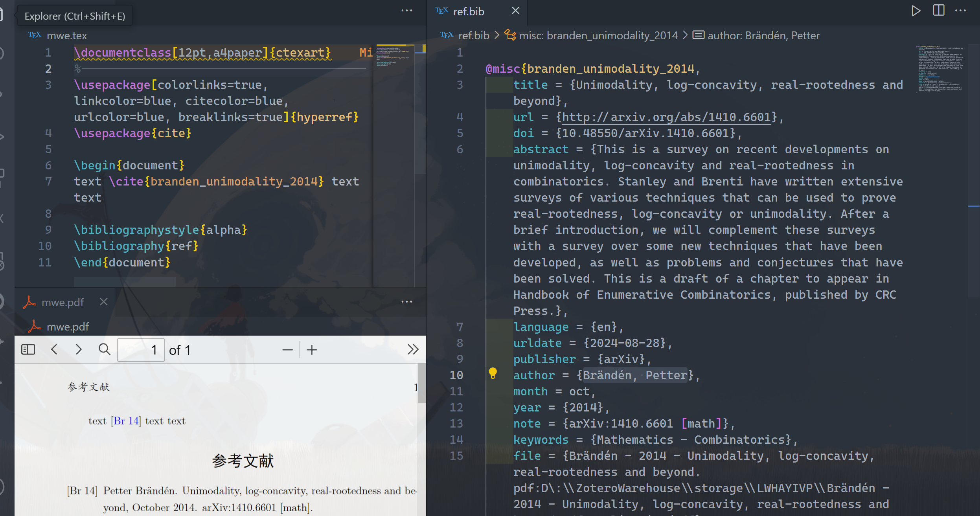Click note = {arXiv:1410.6601 [math]} line
The image size is (980, 516).
click(x=624, y=424)
